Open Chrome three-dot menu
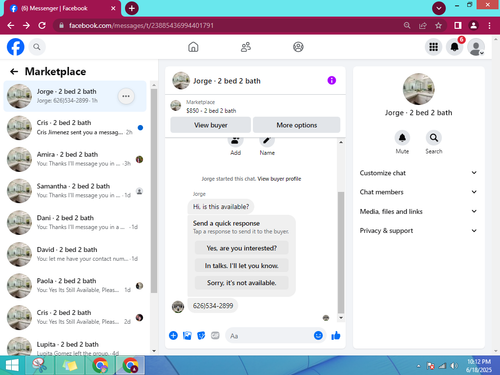 click(489, 25)
